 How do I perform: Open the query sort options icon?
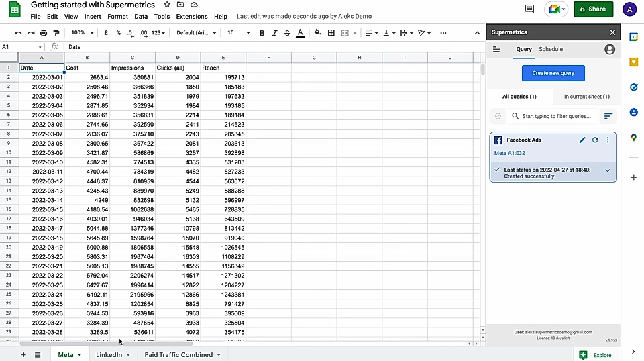pyautogui.click(x=608, y=116)
